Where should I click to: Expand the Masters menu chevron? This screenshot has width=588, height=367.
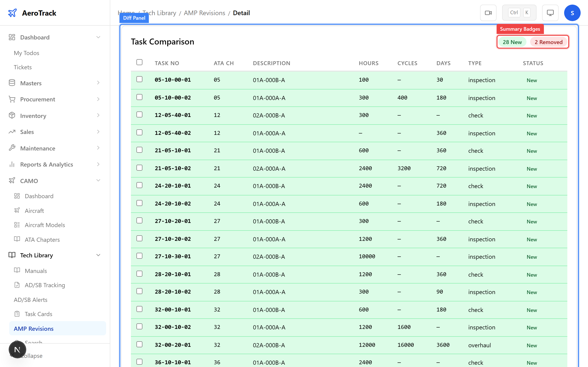(x=98, y=83)
